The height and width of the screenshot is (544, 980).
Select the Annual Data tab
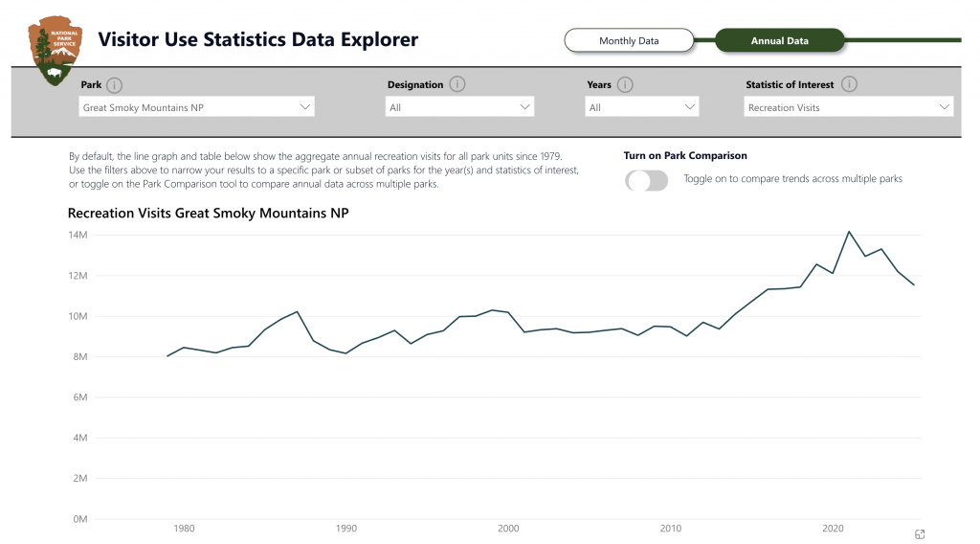(x=780, y=41)
